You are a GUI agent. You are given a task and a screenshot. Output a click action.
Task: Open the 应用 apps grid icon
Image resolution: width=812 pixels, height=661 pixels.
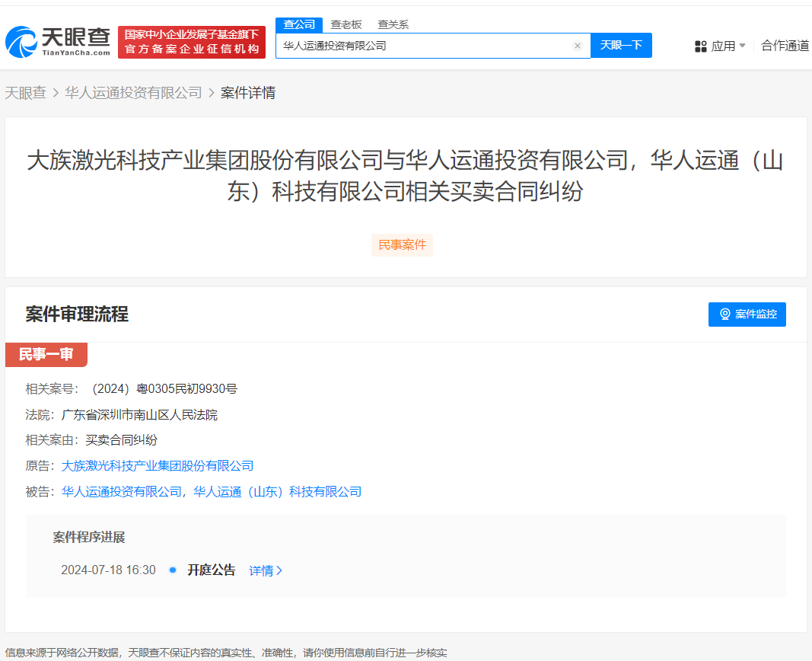(x=700, y=46)
